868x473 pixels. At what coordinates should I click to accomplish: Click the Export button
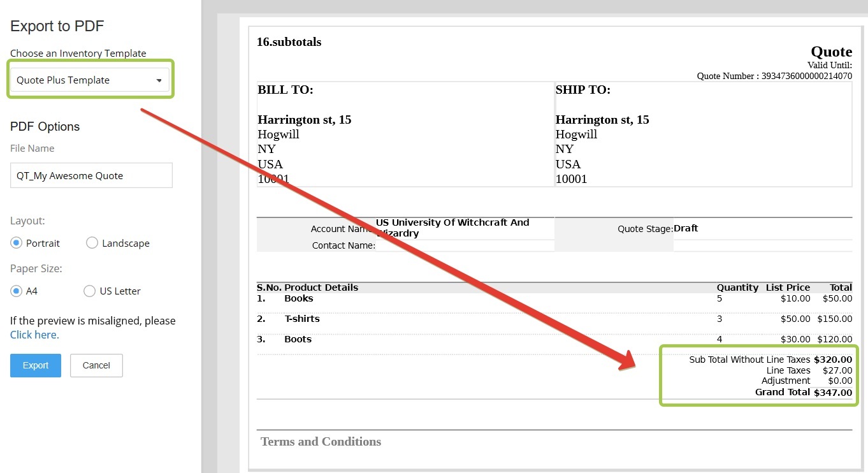tap(36, 365)
